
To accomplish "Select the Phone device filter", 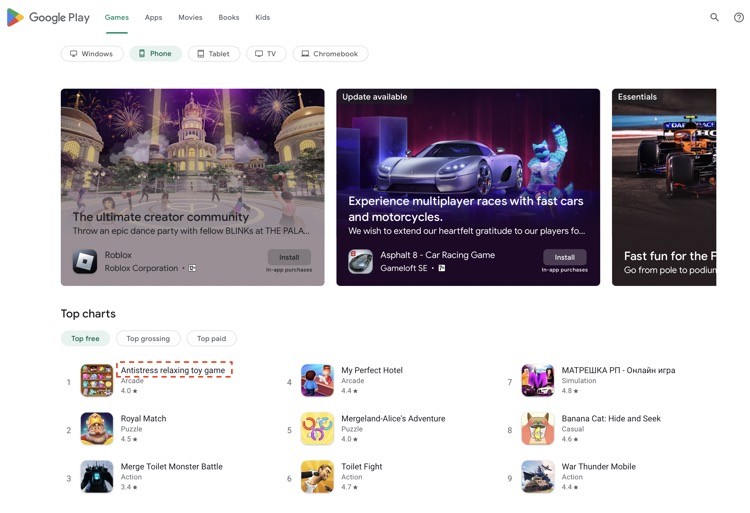I will pyautogui.click(x=155, y=54).
